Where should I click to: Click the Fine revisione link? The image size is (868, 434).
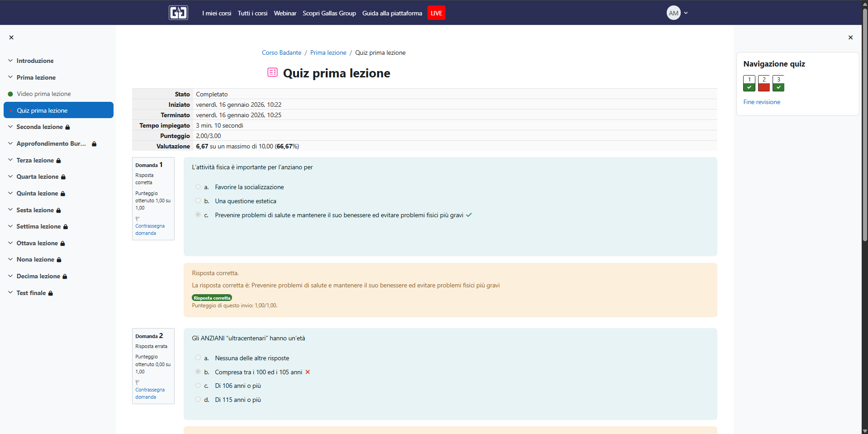pos(761,102)
